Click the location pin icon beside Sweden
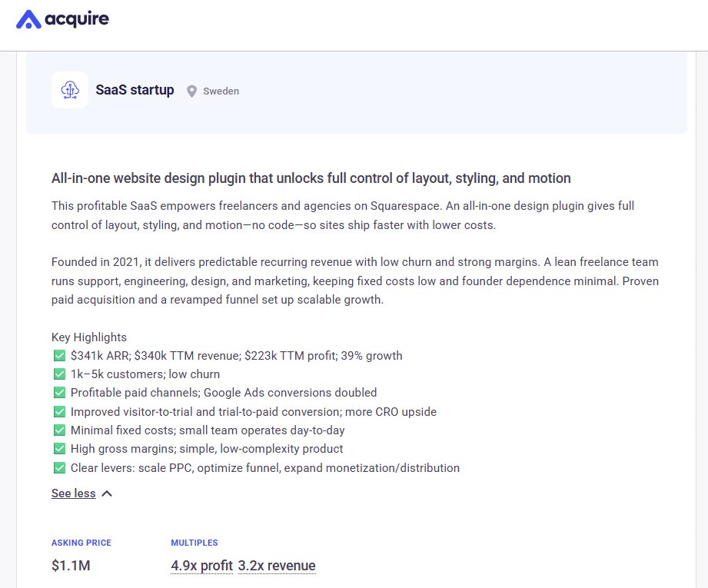This screenshot has width=708, height=588. tap(192, 91)
